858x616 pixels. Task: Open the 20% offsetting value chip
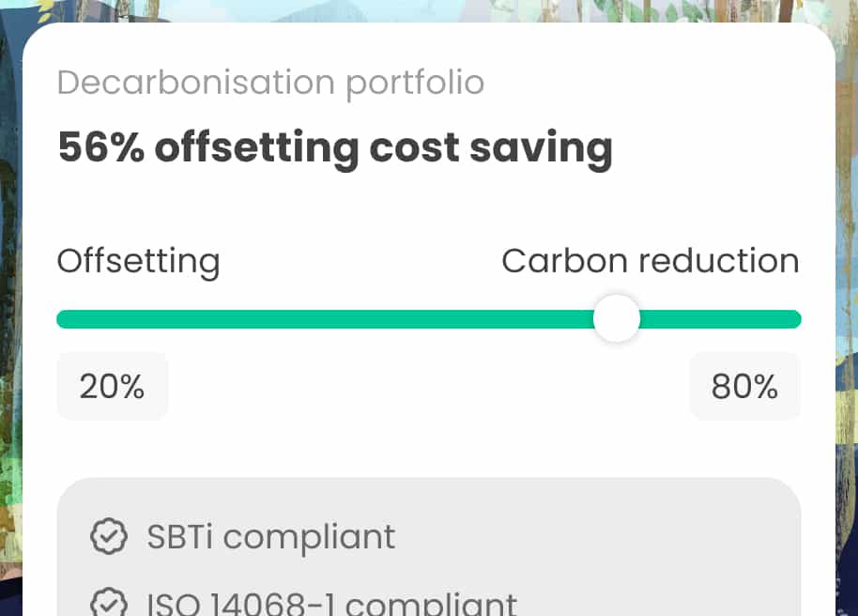(112, 386)
